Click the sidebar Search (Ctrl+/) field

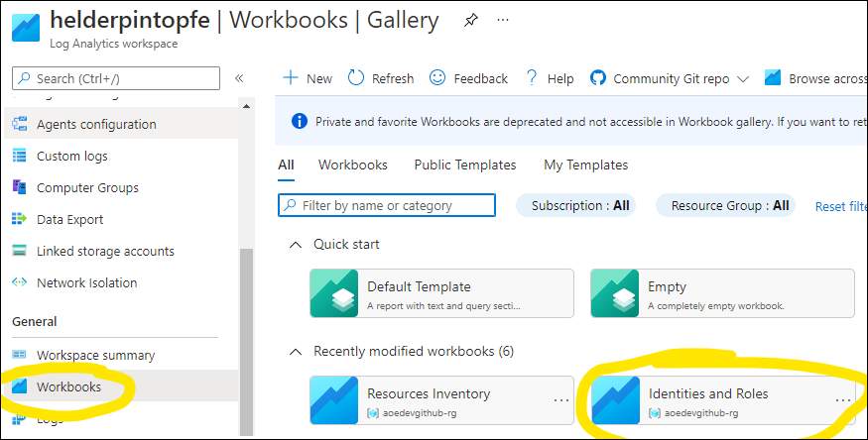[116, 78]
